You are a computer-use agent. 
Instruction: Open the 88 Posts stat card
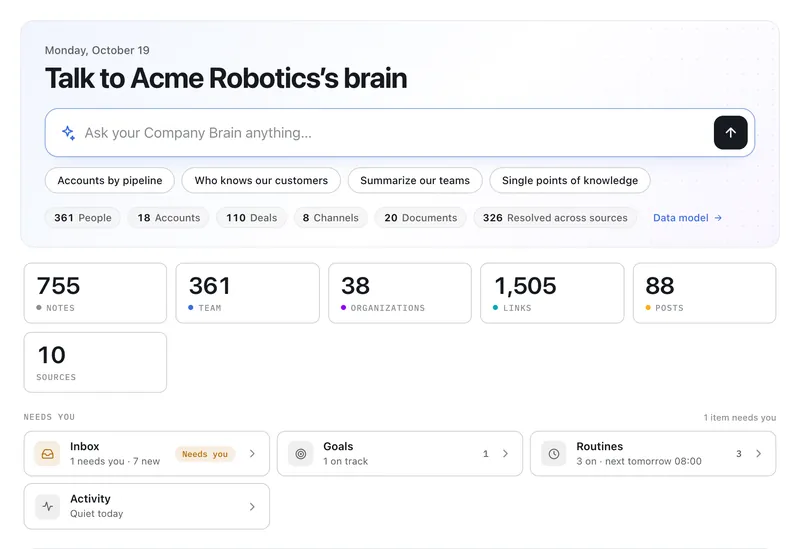click(x=705, y=293)
